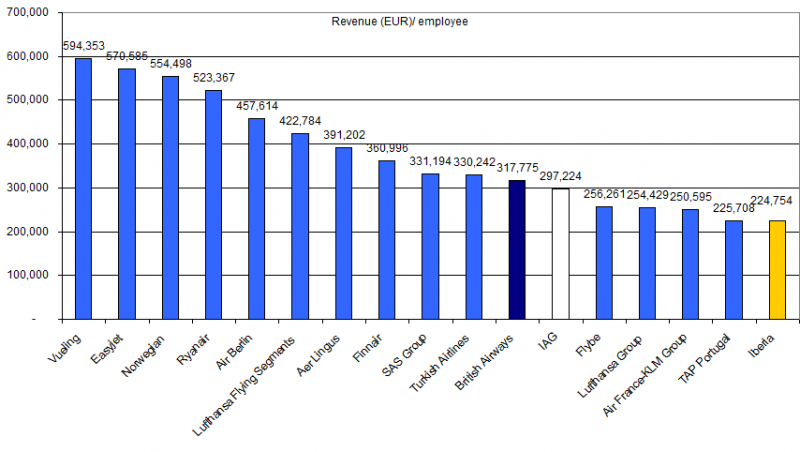Click the Air Berlin x-axis label
Screen dimensions: 800x452
click(234, 352)
